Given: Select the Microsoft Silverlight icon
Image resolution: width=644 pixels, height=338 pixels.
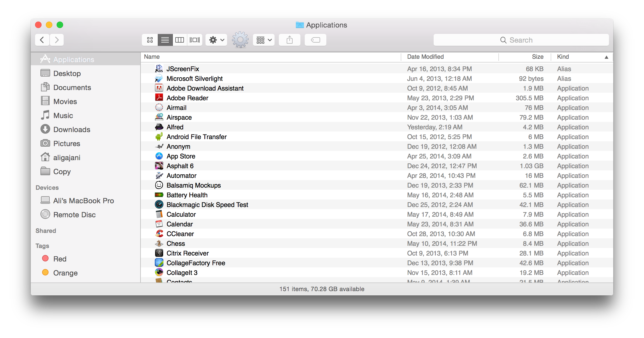Looking at the screenshot, I should [159, 78].
